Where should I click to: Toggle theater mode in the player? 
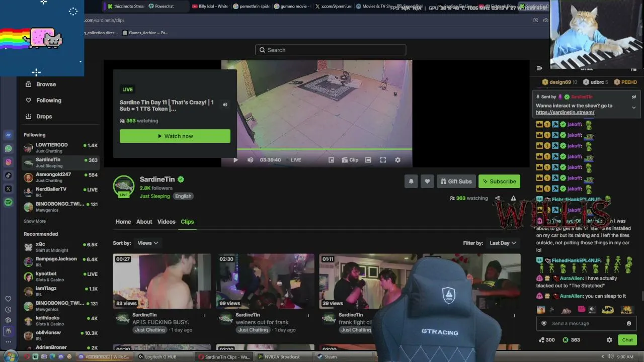click(x=368, y=160)
